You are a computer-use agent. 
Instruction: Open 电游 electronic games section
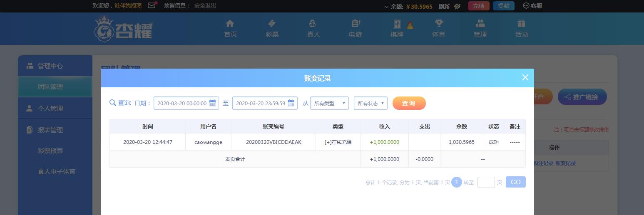click(356, 23)
